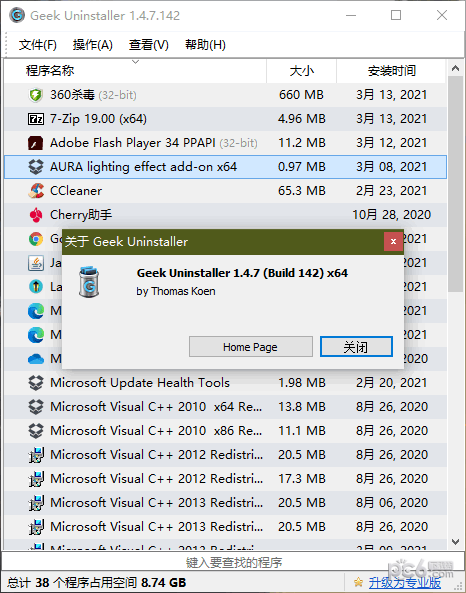Click the 关闭 button in dialog
This screenshot has width=466, height=593.
(x=356, y=346)
